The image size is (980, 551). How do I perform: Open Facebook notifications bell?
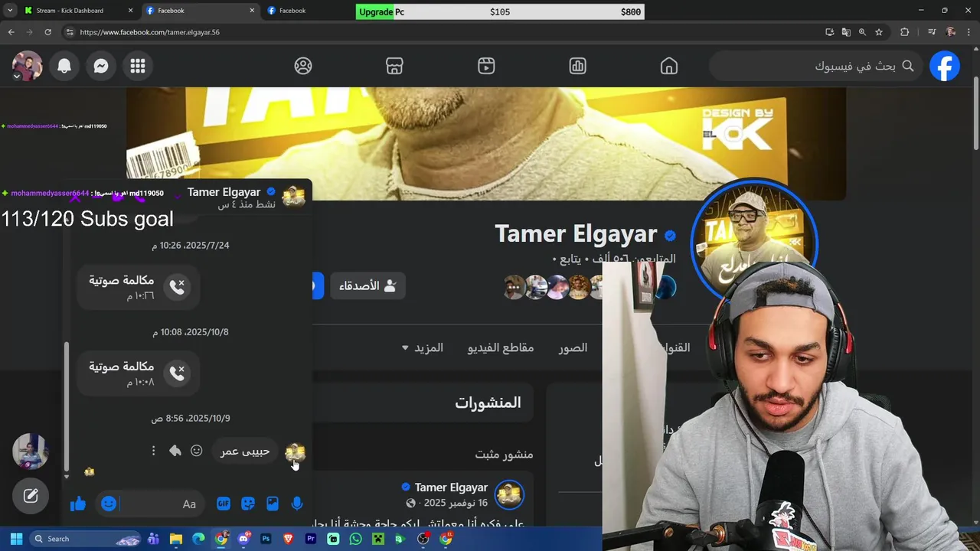(64, 66)
